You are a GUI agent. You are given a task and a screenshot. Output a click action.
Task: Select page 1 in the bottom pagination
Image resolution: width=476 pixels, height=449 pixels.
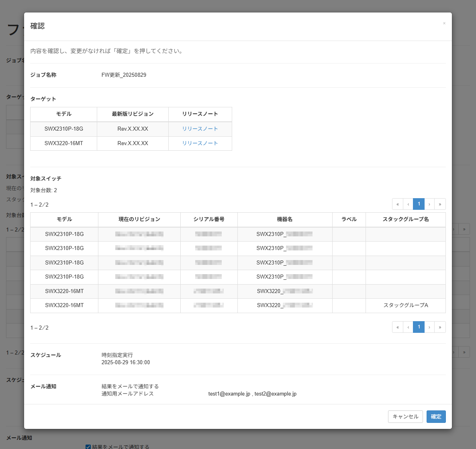[419, 327]
